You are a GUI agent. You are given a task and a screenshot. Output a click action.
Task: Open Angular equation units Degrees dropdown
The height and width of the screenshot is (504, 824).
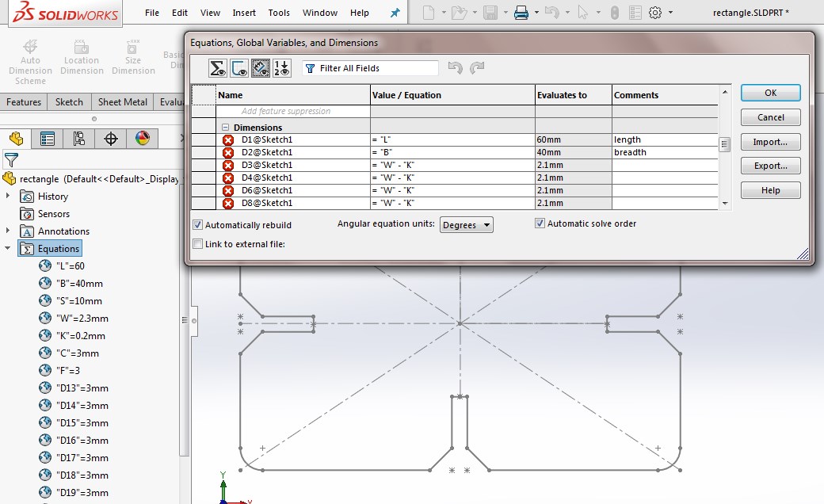(466, 225)
